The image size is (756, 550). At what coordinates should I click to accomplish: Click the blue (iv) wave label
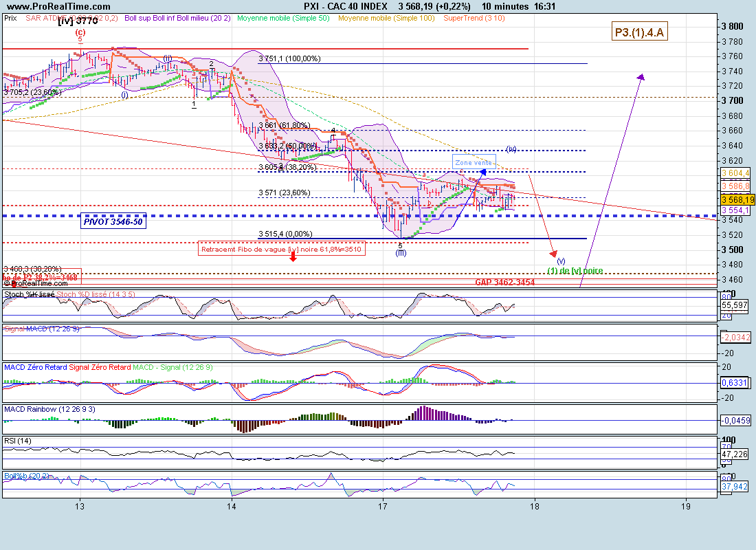click(x=511, y=149)
